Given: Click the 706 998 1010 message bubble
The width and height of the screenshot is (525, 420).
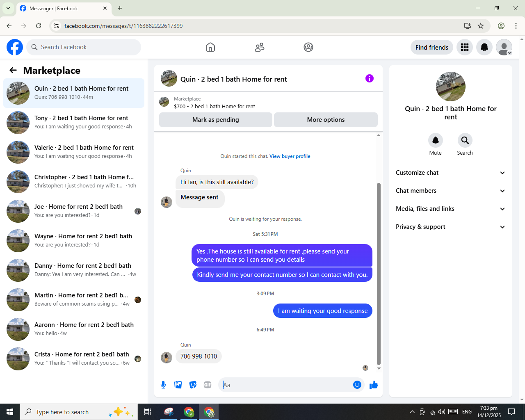Looking at the screenshot, I should coord(199,356).
